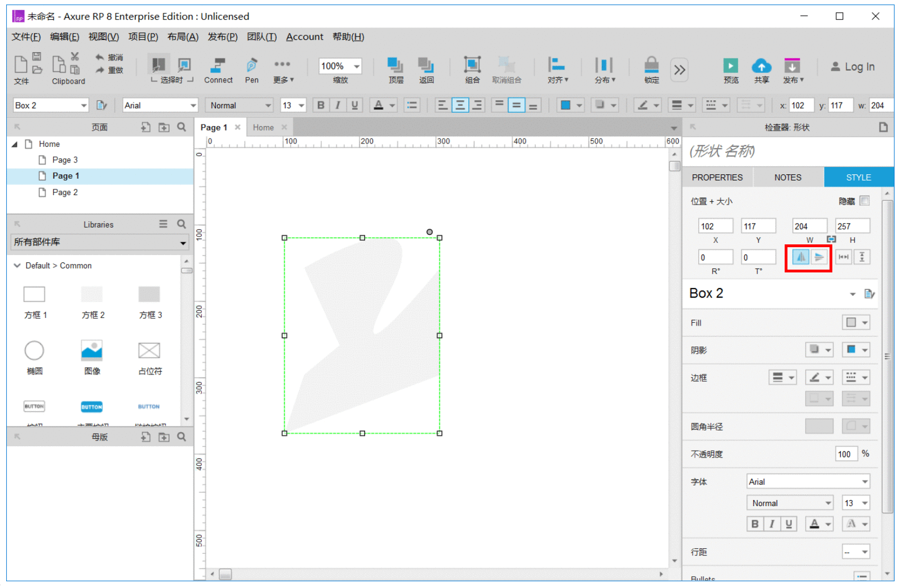Switch to the NOTES tab

coord(788,177)
